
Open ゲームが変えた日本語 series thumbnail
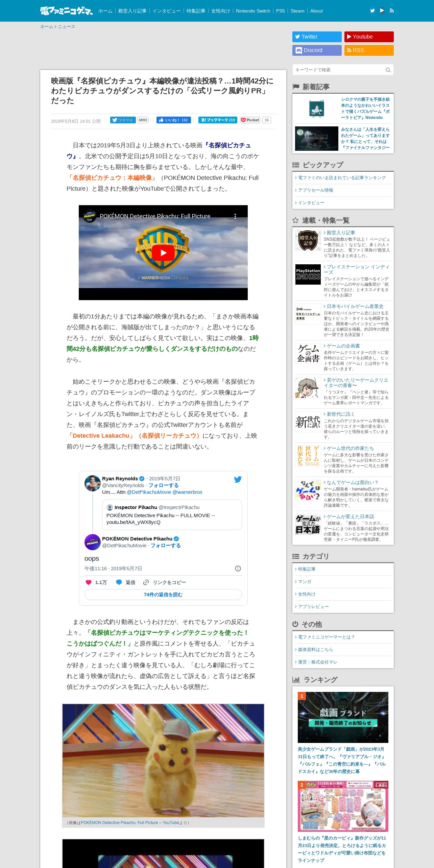[308, 524]
